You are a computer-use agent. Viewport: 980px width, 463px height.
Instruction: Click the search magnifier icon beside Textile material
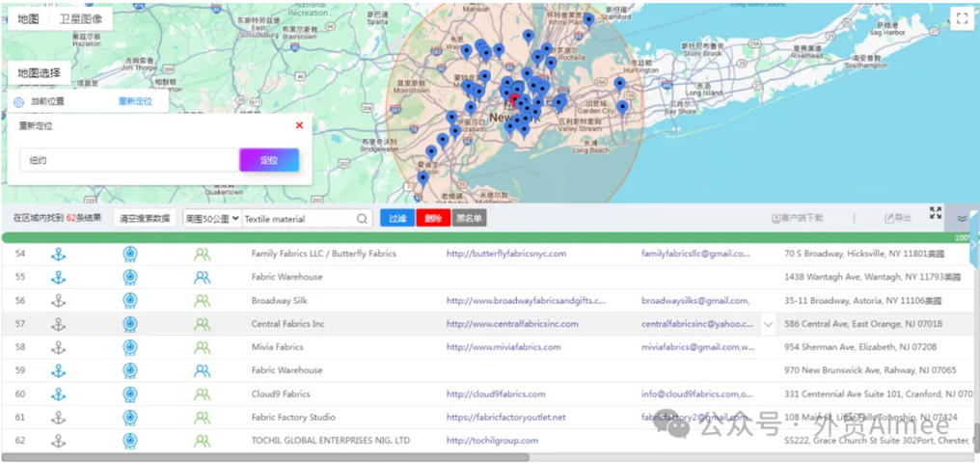(363, 219)
